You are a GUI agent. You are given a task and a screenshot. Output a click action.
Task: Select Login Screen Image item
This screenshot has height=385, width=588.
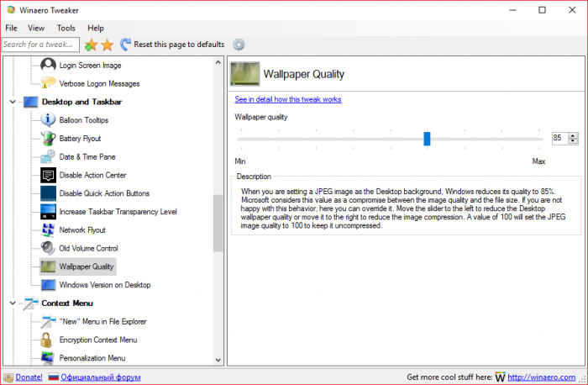[90, 66]
